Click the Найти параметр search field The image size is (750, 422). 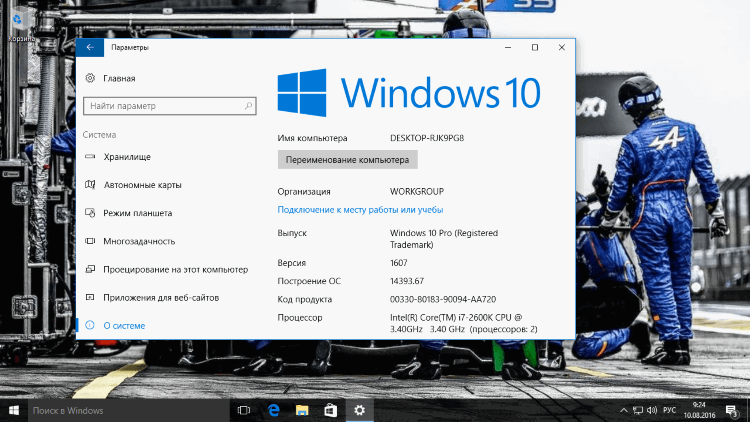pyautogui.click(x=170, y=106)
